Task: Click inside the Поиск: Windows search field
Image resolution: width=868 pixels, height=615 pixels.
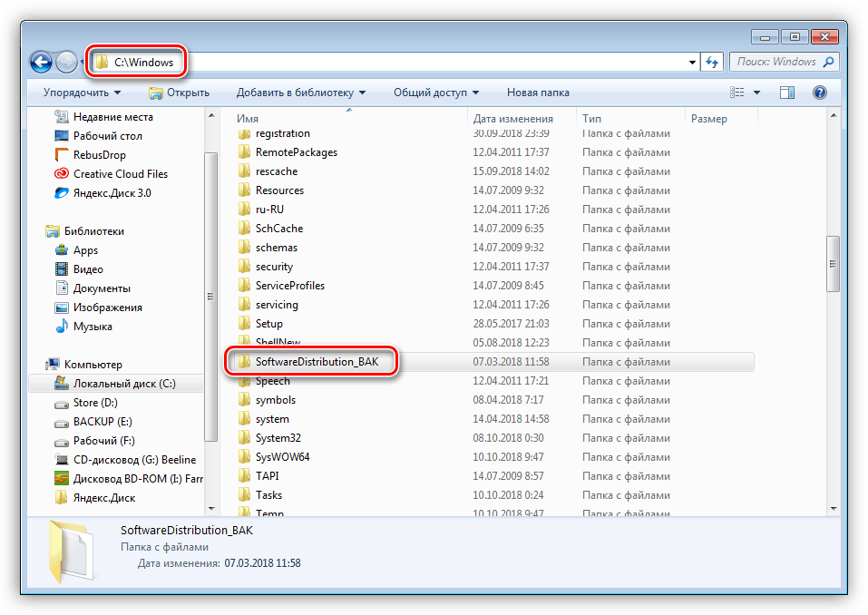Action: (x=782, y=61)
